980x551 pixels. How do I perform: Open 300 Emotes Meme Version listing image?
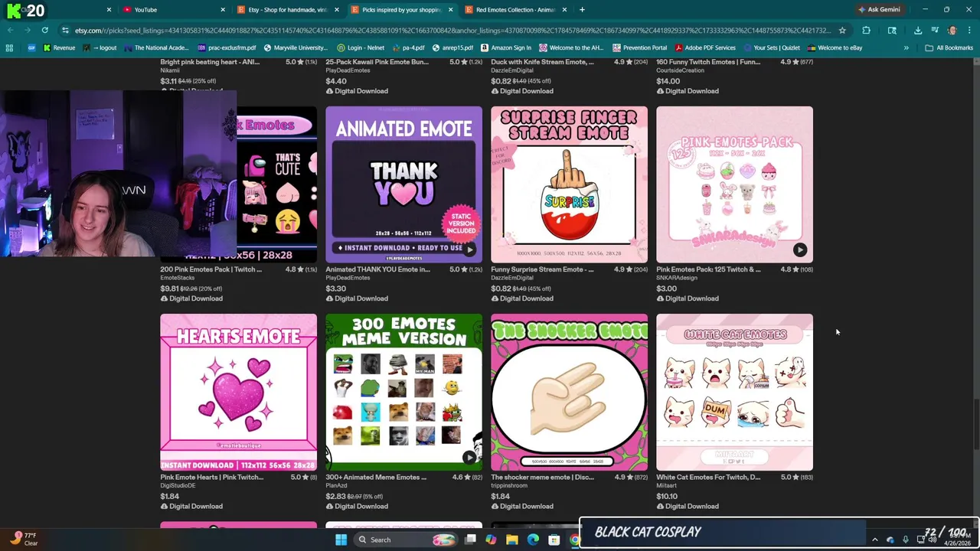pos(403,392)
